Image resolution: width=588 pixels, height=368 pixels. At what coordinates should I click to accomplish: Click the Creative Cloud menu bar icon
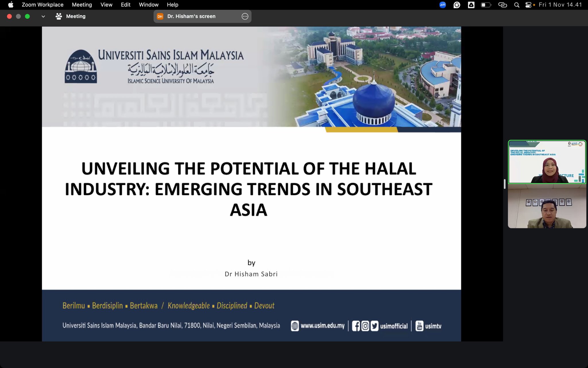(502, 5)
